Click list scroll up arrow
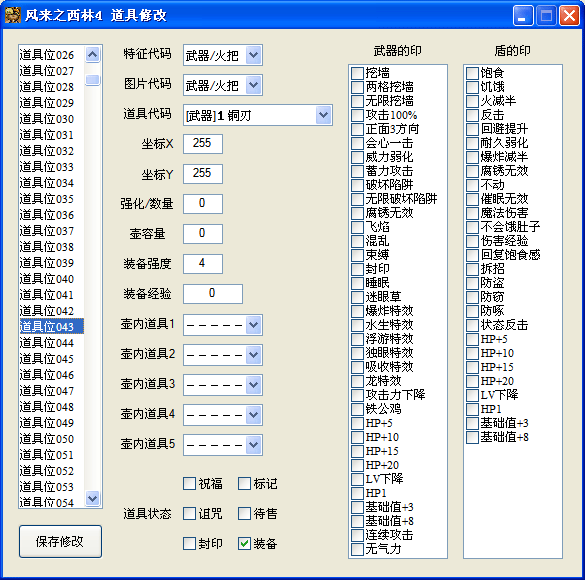The width and height of the screenshot is (585, 580). 93,55
